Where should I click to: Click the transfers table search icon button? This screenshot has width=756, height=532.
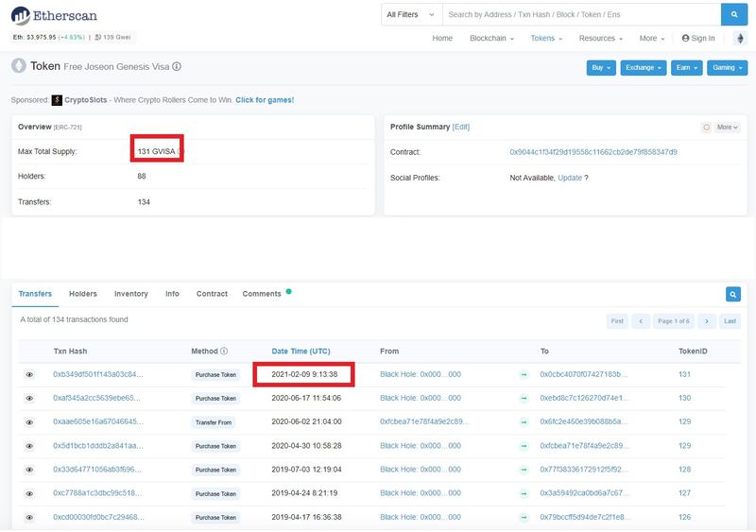pos(733,294)
